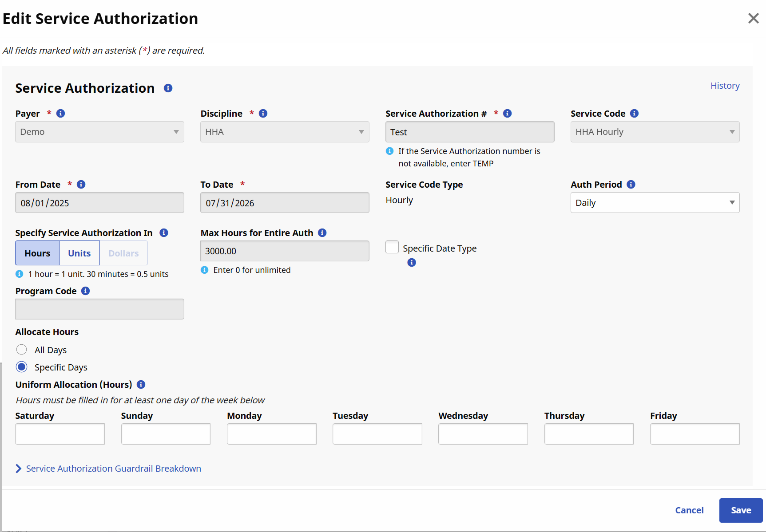766x532 pixels.
Task: Enable the Specific Date Type checkbox
Action: [x=392, y=247]
